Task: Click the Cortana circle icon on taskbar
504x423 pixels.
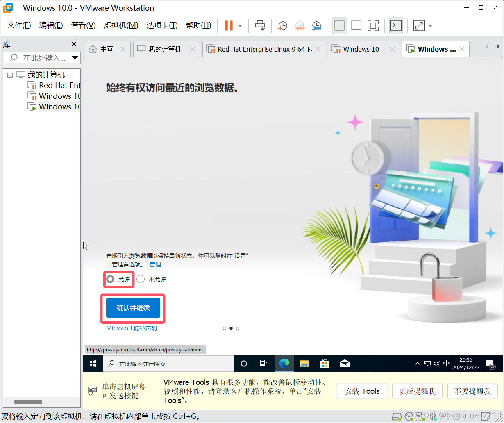Action: click(x=244, y=364)
